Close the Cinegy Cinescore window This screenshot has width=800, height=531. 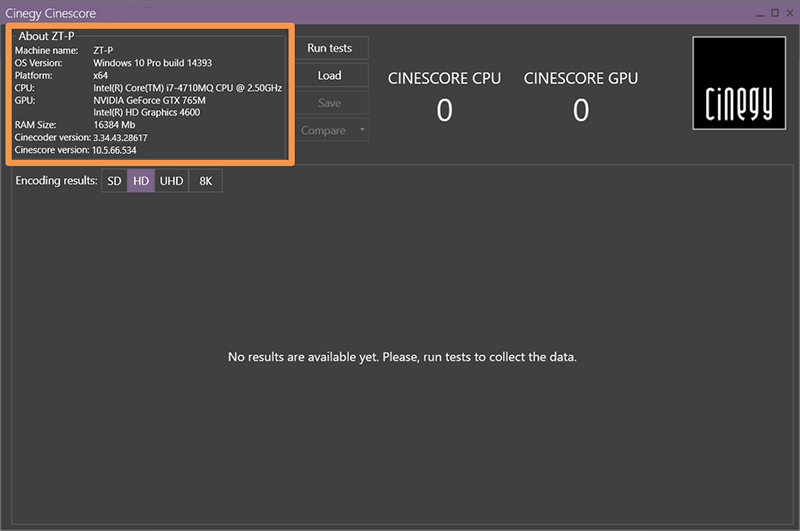pyautogui.click(x=790, y=13)
